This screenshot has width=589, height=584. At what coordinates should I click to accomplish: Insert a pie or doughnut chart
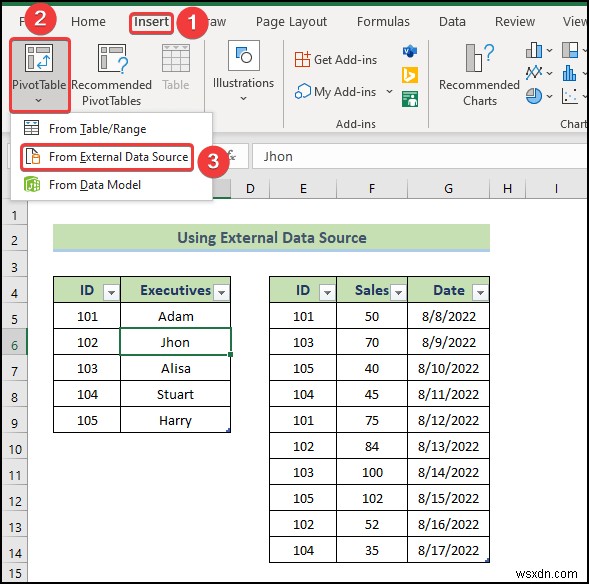point(534,96)
